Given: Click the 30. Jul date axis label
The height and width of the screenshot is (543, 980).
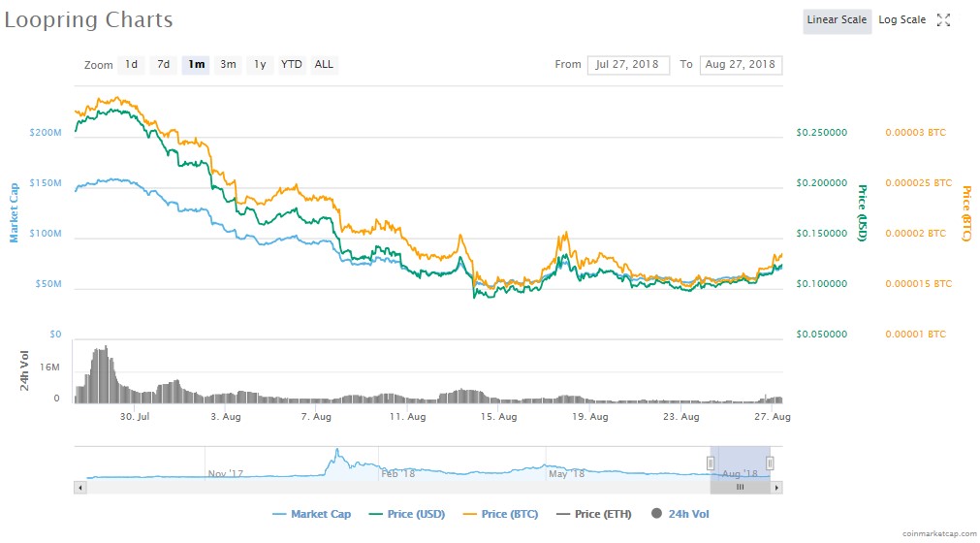Looking at the screenshot, I should click(135, 417).
